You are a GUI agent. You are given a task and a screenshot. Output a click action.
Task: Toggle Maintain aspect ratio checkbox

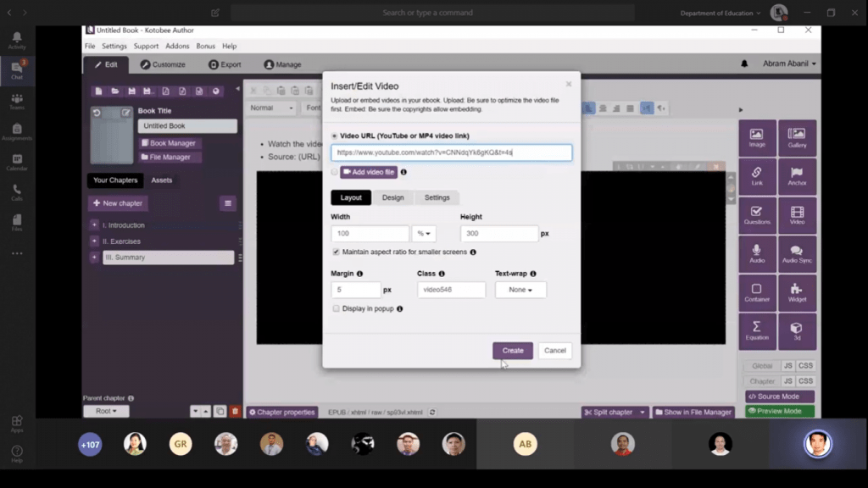(336, 252)
